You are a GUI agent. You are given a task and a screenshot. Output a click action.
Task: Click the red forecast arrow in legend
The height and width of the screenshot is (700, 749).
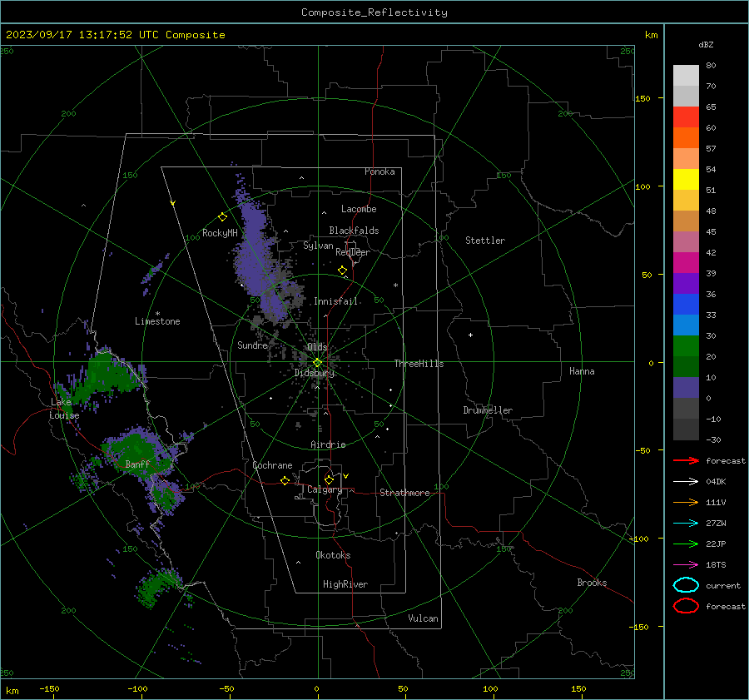pyautogui.click(x=686, y=460)
